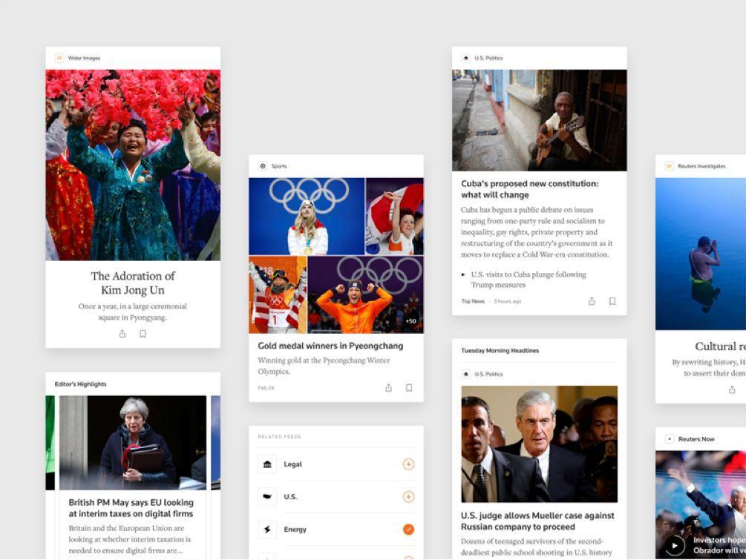Viewport: 746px width, 560px height.
Task: Share the Gold medal winners in Pyeongchang story
Action: pyautogui.click(x=388, y=388)
